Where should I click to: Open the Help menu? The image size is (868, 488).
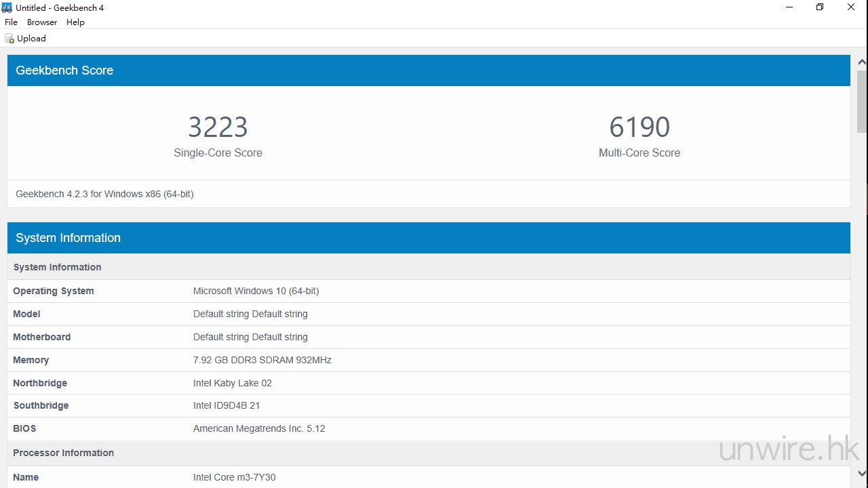point(75,22)
